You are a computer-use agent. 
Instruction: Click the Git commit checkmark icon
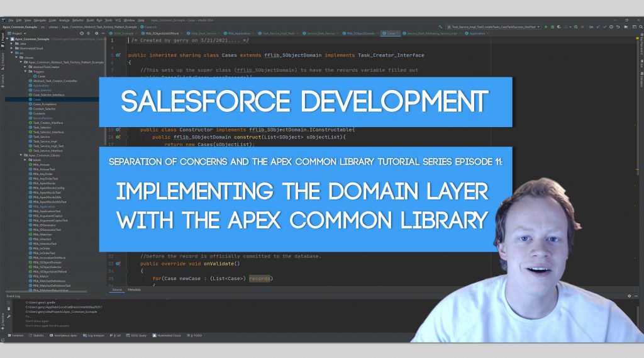coord(604,26)
